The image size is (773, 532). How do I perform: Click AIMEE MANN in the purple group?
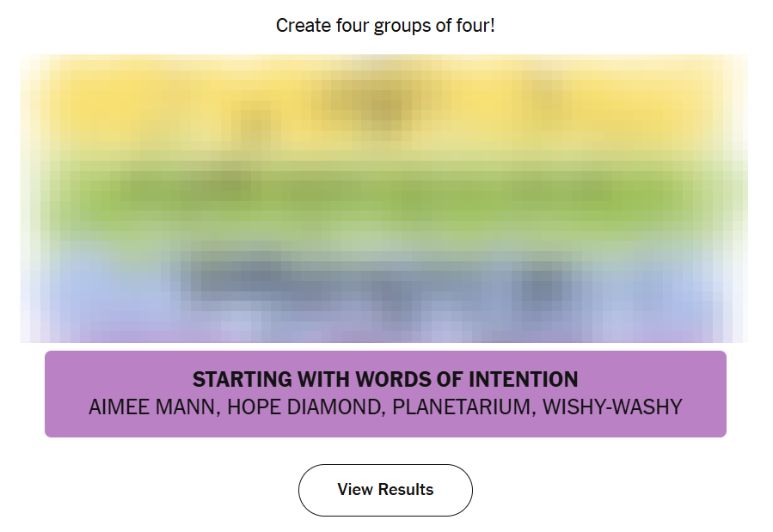(x=151, y=407)
